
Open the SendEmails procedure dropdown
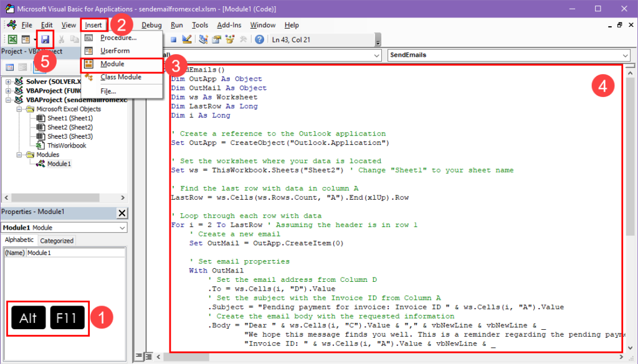[x=626, y=55]
